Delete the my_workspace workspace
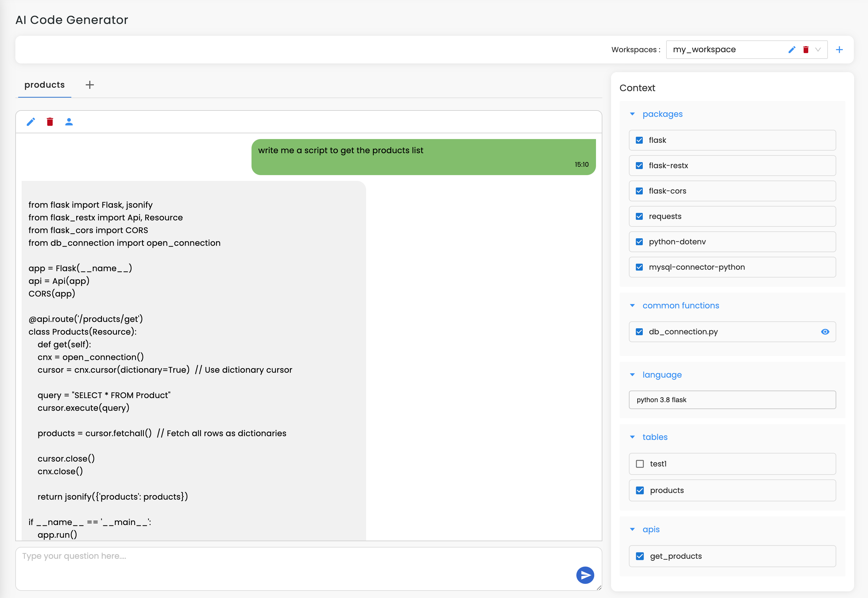Viewport: 868px width, 598px height. tap(806, 49)
